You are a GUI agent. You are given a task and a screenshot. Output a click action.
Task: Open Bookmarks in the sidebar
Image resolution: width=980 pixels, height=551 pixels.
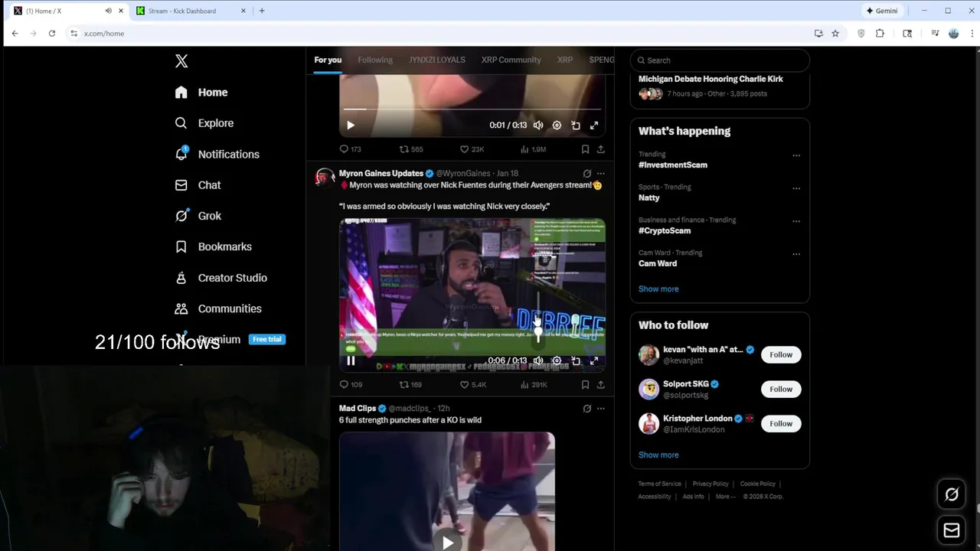213,246
